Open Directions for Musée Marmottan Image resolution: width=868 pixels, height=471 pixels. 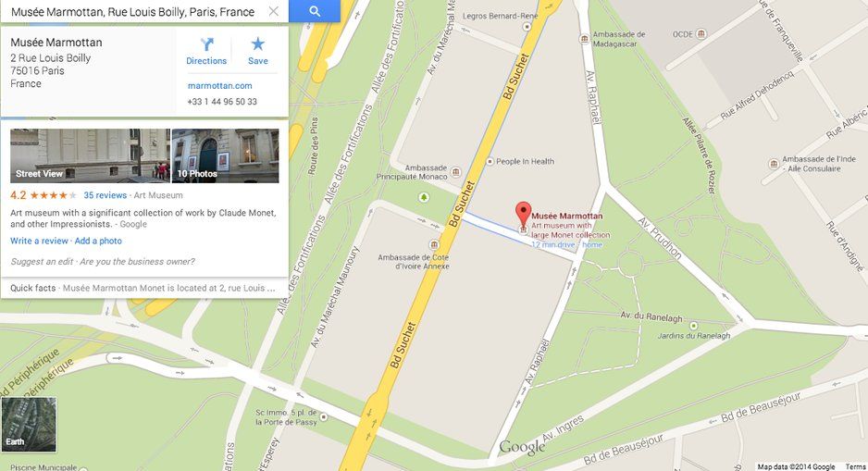206,52
